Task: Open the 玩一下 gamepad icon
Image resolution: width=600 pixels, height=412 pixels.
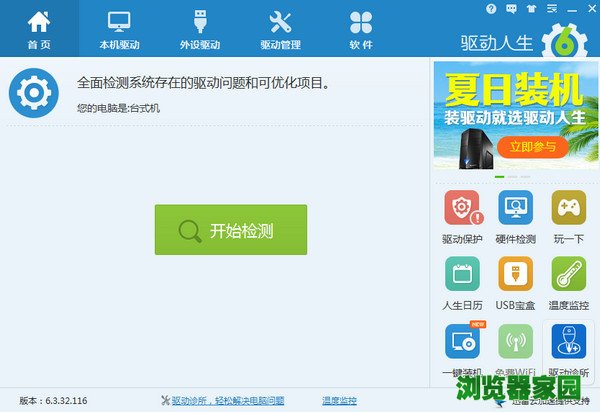Action: (x=568, y=209)
